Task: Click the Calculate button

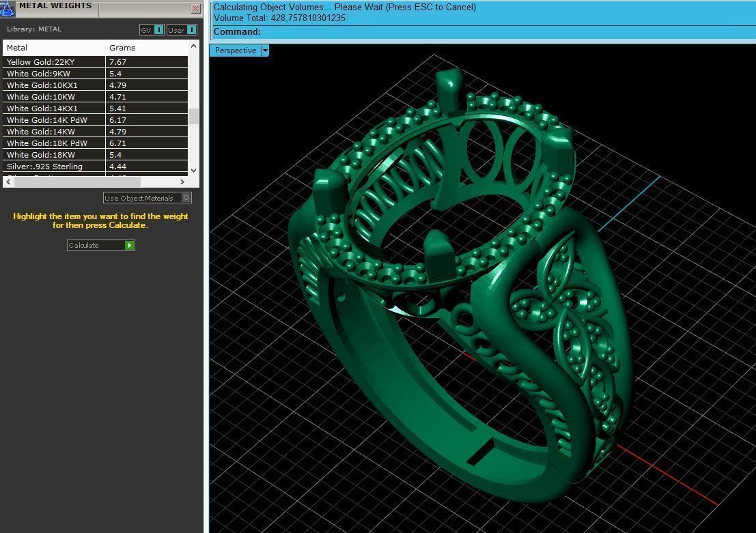Action: (x=101, y=245)
